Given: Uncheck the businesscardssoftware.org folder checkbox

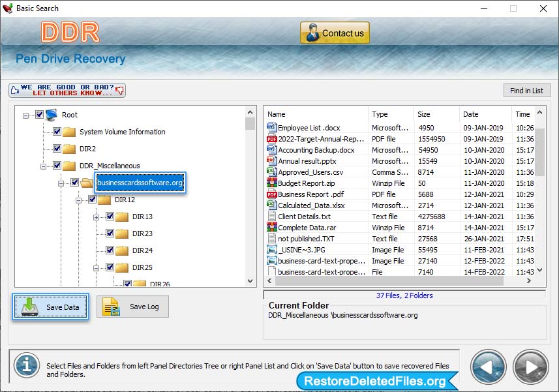Looking at the screenshot, I should tap(74, 182).
